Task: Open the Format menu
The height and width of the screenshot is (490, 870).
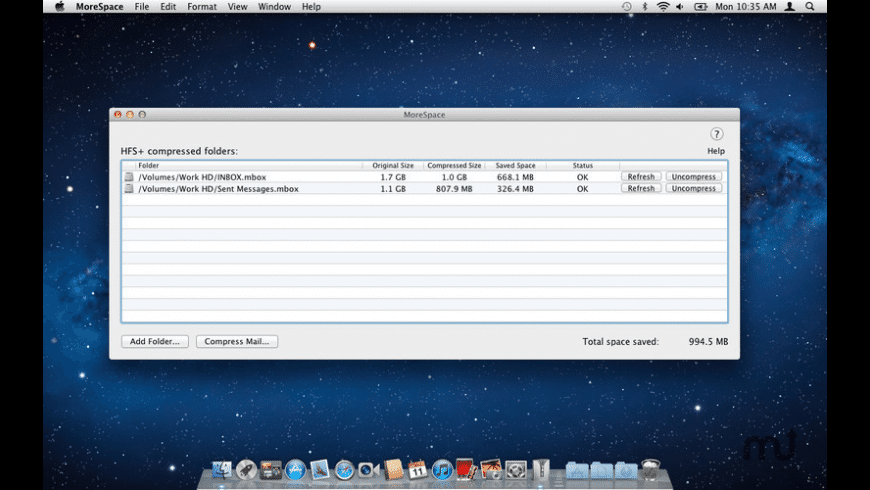Action: (x=202, y=7)
